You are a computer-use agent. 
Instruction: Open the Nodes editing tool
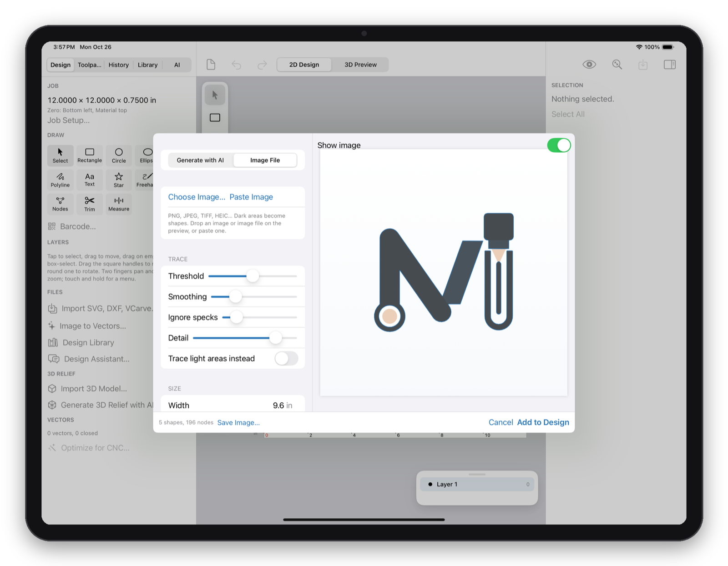pyautogui.click(x=60, y=204)
